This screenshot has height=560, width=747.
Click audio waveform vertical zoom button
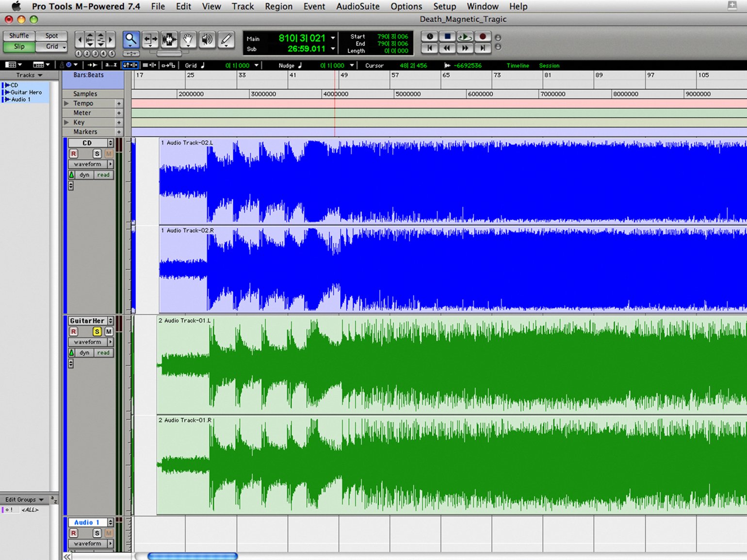(x=90, y=39)
